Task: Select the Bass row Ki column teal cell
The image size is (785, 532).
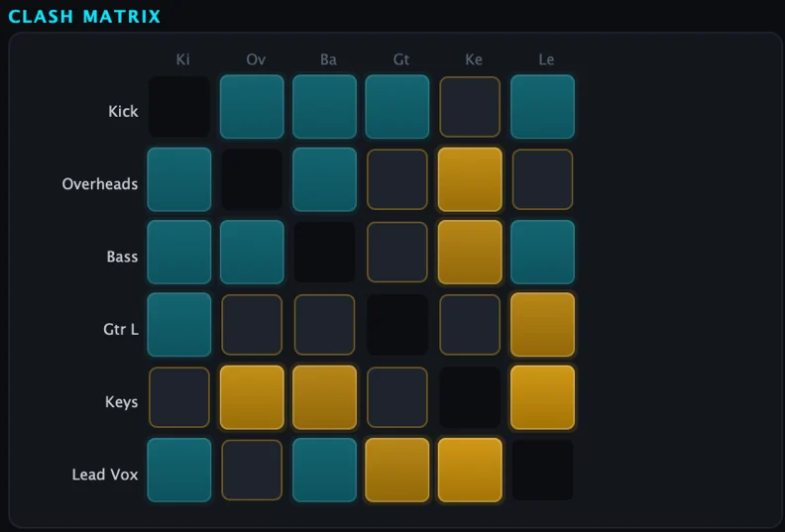Action: 179,252
